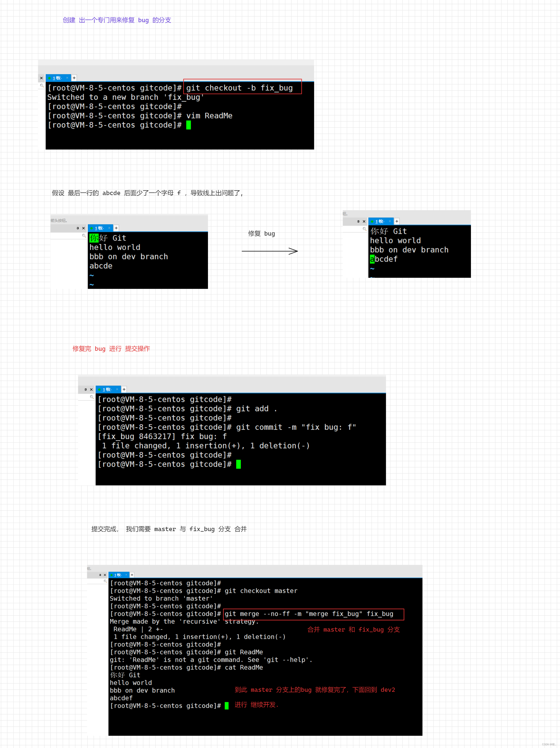Click the 'cat ReadMe' command
Image resolution: width=560 pixels, height=748 pixels.
(x=244, y=667)
